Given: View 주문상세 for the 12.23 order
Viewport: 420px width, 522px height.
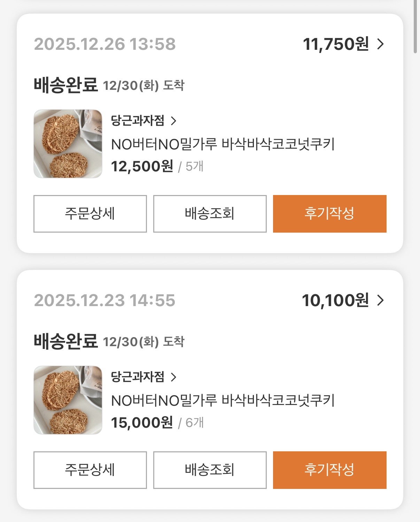Looking at the screenshot, I should coord(90,470).
